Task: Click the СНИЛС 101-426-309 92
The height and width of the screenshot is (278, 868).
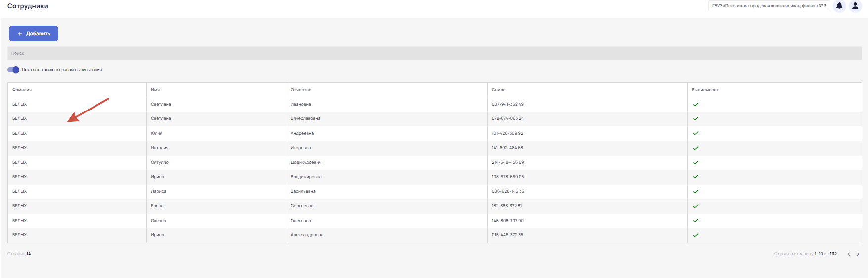Action: (x=507, y=133)
